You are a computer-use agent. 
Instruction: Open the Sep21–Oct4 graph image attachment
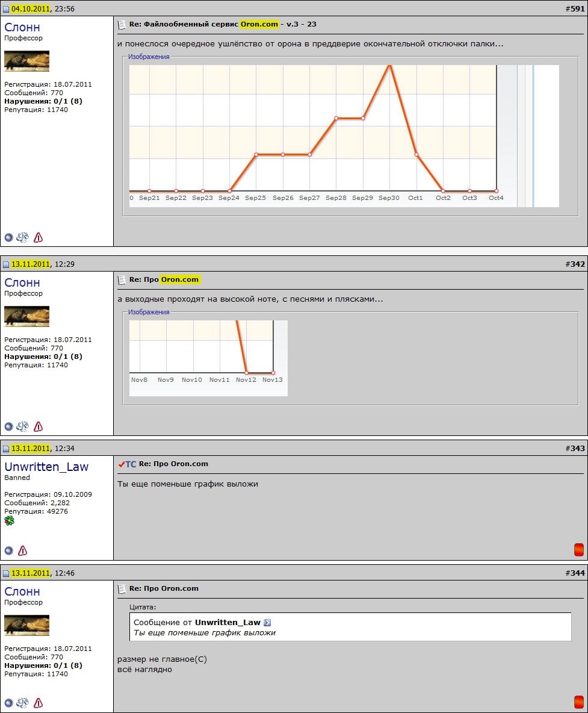coord(344,136)
